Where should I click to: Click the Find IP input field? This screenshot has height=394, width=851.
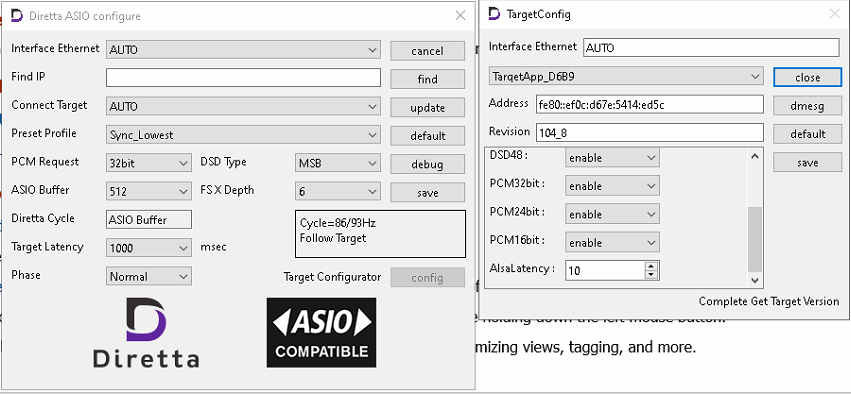tap(243, 78)
